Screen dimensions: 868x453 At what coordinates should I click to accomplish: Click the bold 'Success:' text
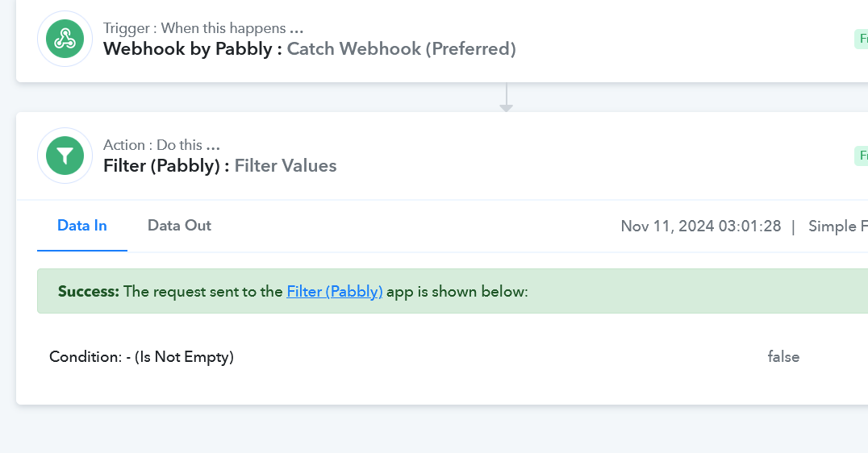pos(89,292)
